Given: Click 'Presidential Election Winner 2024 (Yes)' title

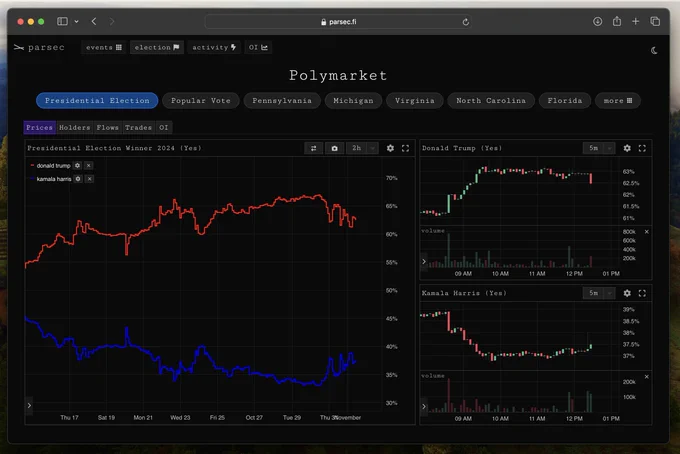Looking at the screenshot, I should point(114,148).
